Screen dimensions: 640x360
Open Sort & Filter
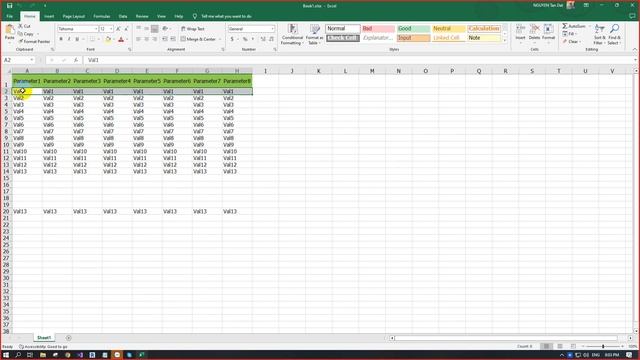point(600,34)
